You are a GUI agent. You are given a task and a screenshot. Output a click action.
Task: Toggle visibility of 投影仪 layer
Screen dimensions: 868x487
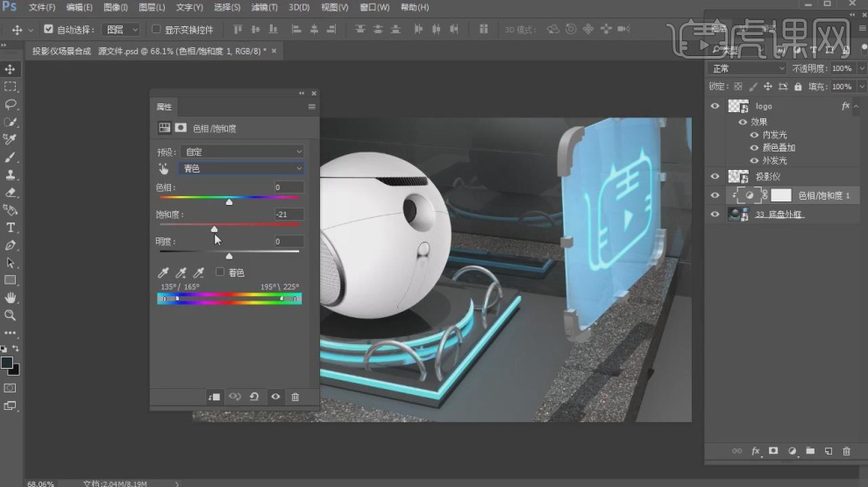point(715,177)
